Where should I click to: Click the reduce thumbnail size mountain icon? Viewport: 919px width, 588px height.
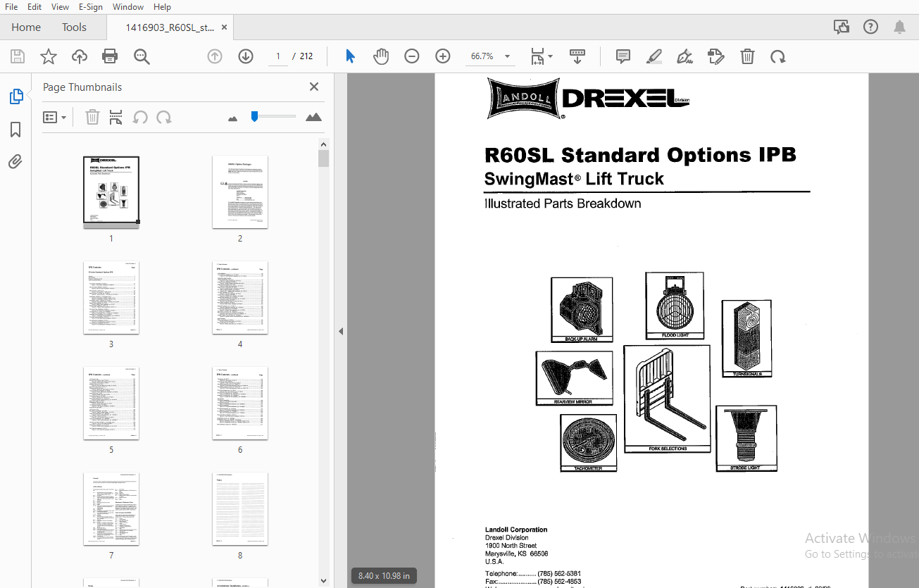(233, 118)
